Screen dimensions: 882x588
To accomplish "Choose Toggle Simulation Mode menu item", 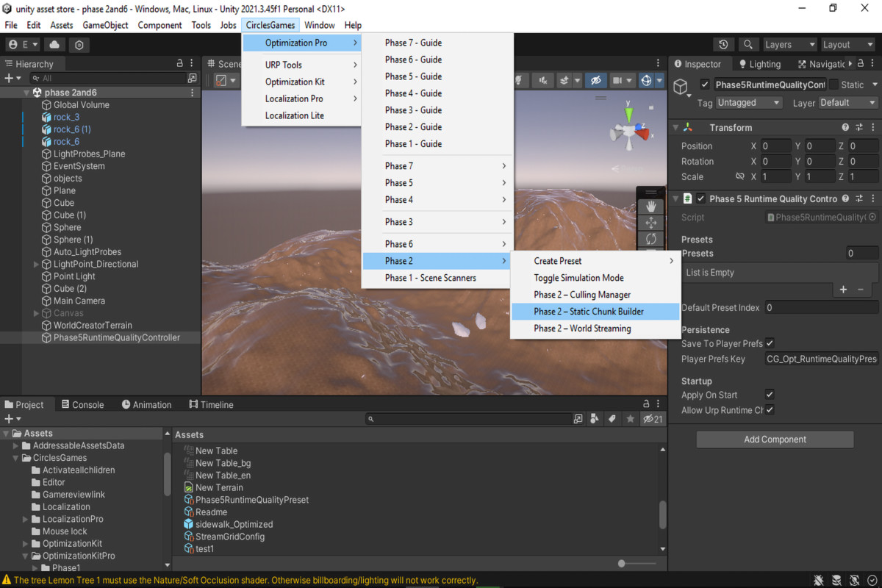I will coord(595,278).
